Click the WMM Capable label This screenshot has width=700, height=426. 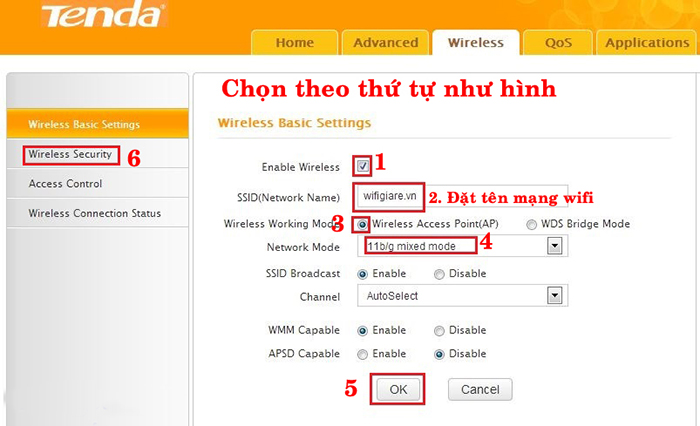click(x=304, y=330)
